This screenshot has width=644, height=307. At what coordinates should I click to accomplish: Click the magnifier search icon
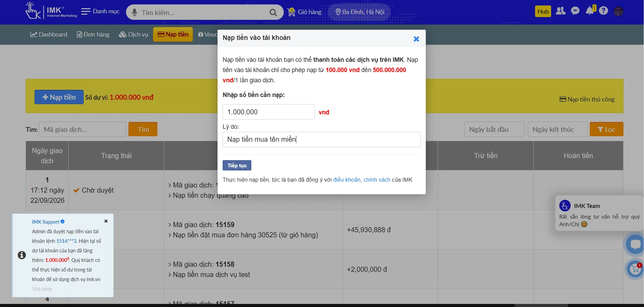point(273,13)
